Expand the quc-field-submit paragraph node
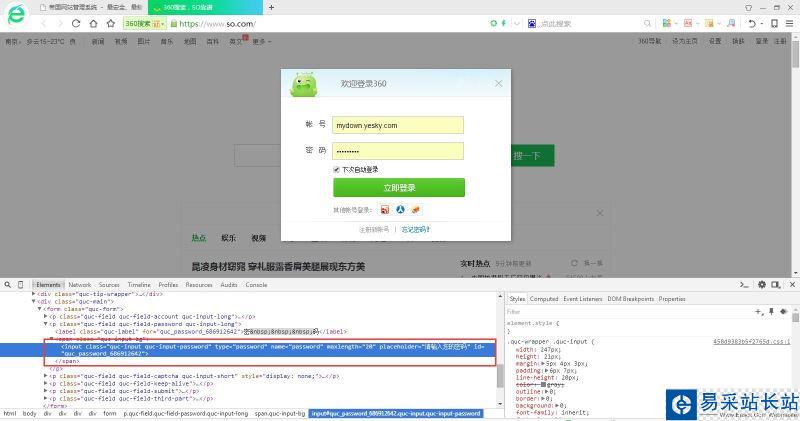The image size is (800, 421). 46,391
